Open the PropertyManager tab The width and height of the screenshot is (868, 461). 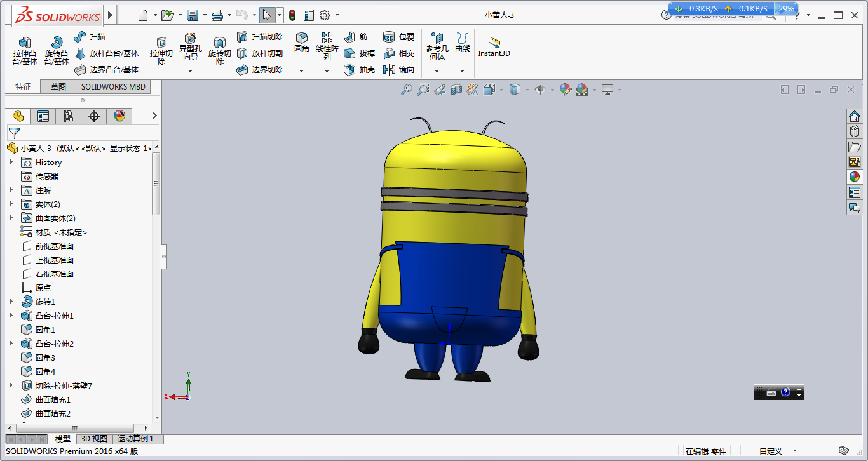tap(43, 116)
